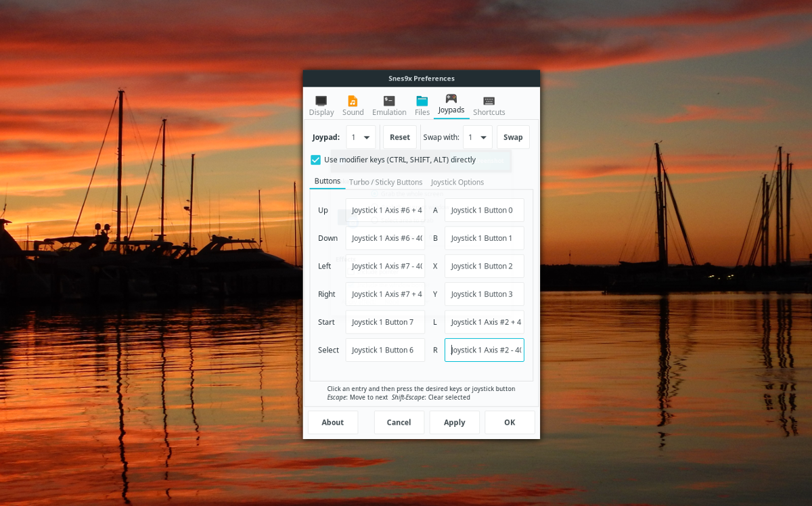Select the Up binding field
Viewport: 812px width, 506px height.
click(385, 210)
